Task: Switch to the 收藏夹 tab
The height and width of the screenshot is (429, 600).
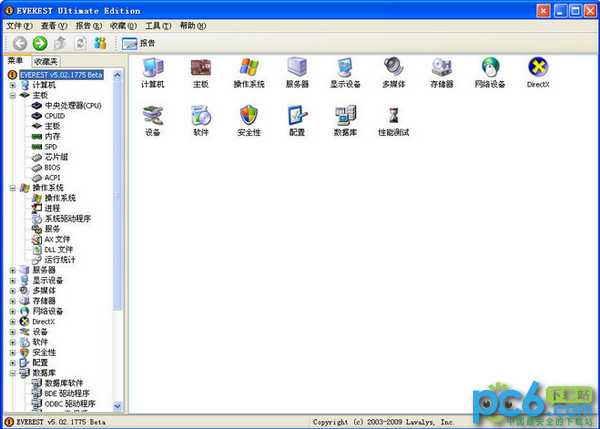Action: tap(46, 61)
